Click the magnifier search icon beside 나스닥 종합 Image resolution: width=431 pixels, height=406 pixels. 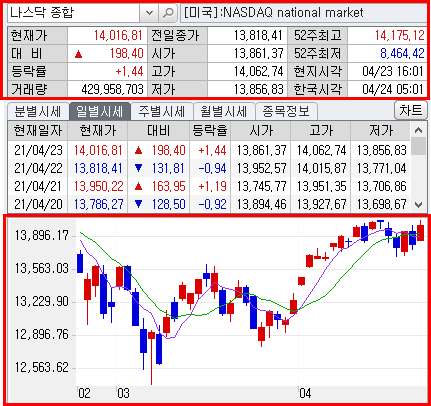[x=168, y=13]
